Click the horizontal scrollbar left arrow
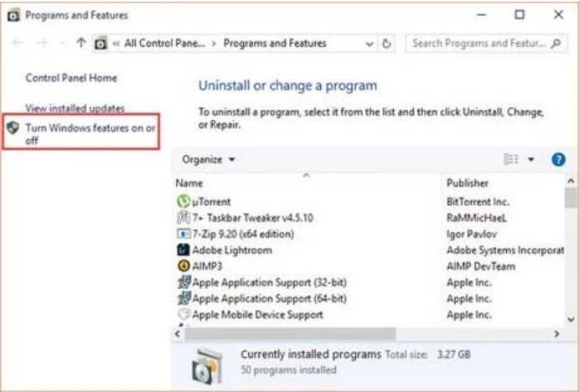 click(x=178, y=333)
